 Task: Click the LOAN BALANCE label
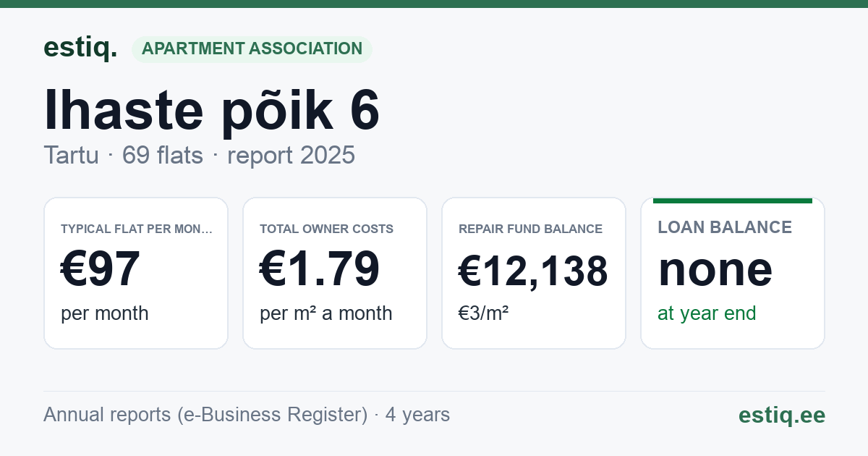725,227
